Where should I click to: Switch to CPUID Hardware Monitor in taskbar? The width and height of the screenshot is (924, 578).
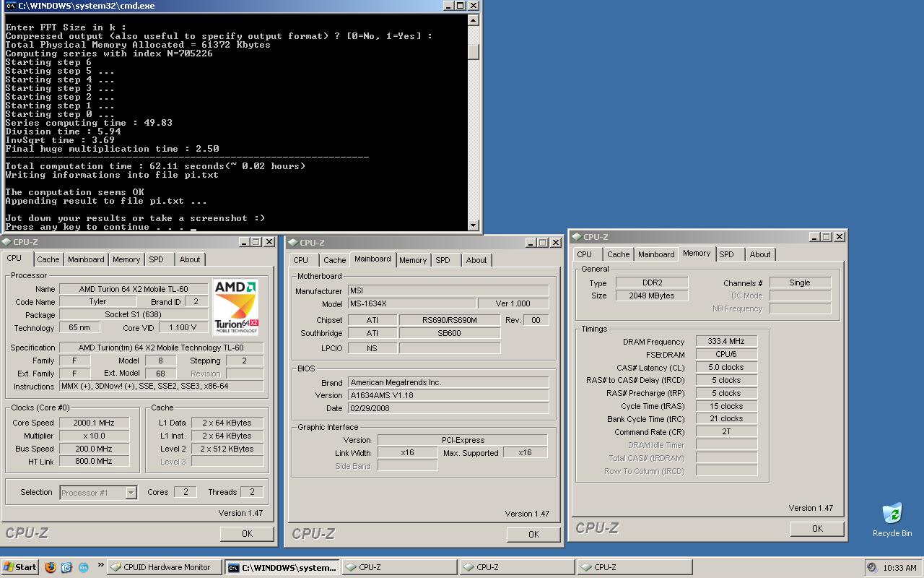pos(164,567)
